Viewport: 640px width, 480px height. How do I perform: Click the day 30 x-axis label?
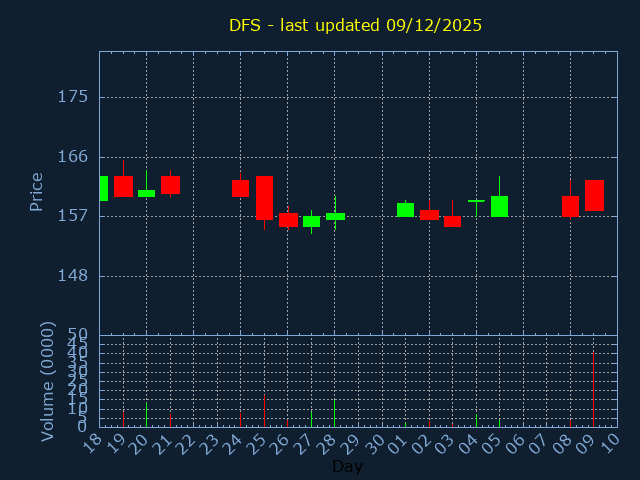pos(375,444)
